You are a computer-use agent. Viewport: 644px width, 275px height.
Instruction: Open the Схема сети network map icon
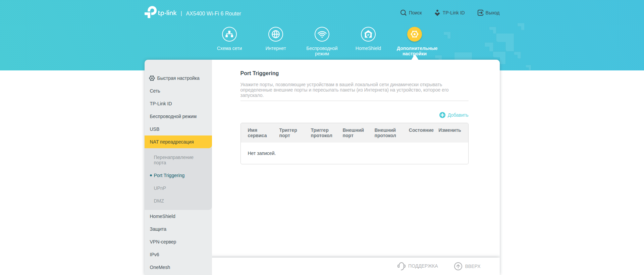click(229, 34)
